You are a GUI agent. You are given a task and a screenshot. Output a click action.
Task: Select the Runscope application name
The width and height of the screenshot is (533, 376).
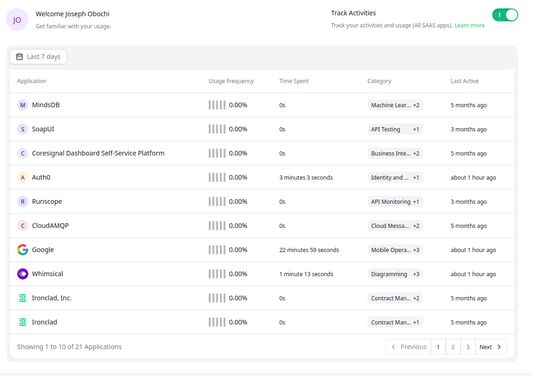coord(47,202)
